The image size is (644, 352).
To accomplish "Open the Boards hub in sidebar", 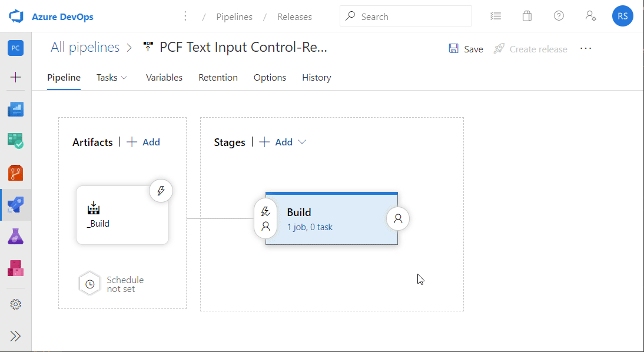I will click(x=16, y=141).
